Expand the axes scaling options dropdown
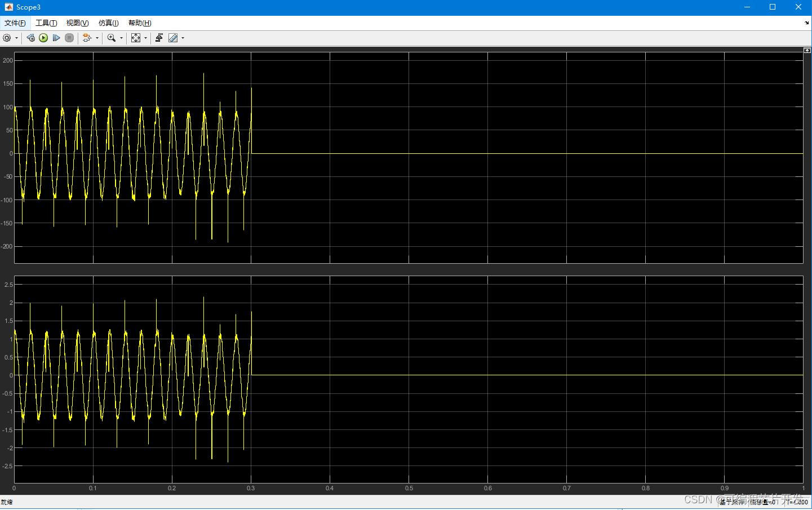 point(145,38)
